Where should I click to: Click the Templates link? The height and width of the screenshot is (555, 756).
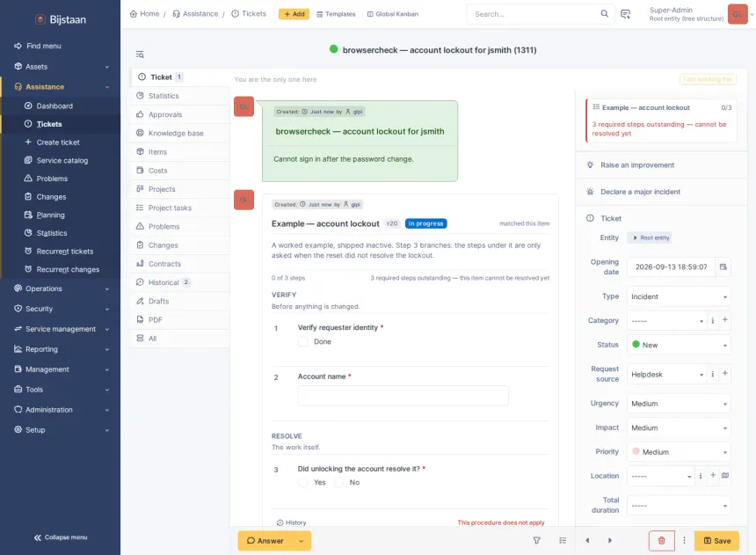336,14
